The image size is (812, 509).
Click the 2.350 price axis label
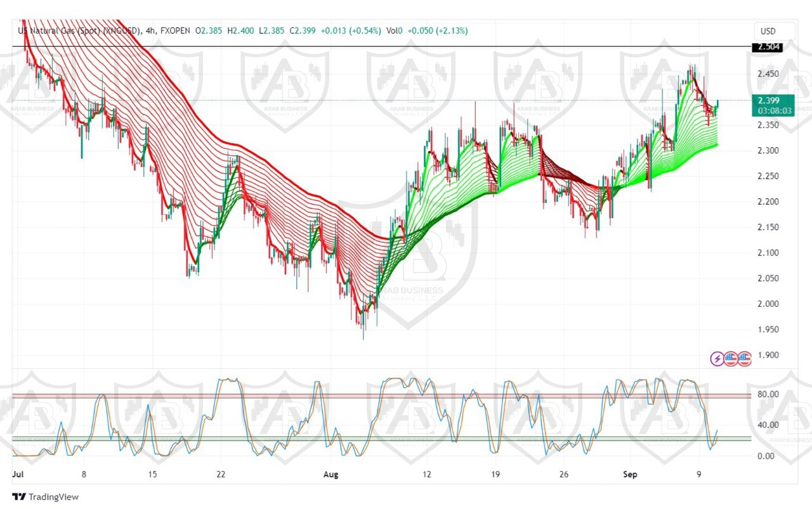tap(769, 125)
